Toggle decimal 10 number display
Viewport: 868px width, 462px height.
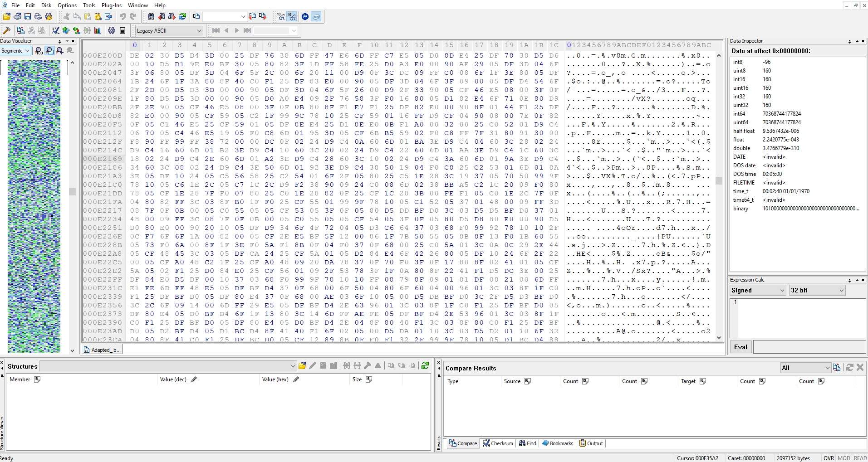coord(281,17)
